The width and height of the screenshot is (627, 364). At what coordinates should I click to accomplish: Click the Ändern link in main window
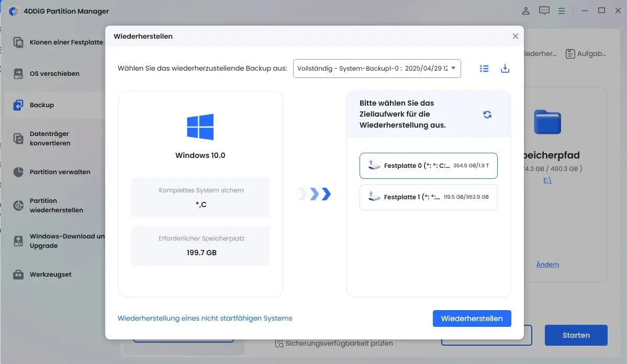tap(547, 265)
